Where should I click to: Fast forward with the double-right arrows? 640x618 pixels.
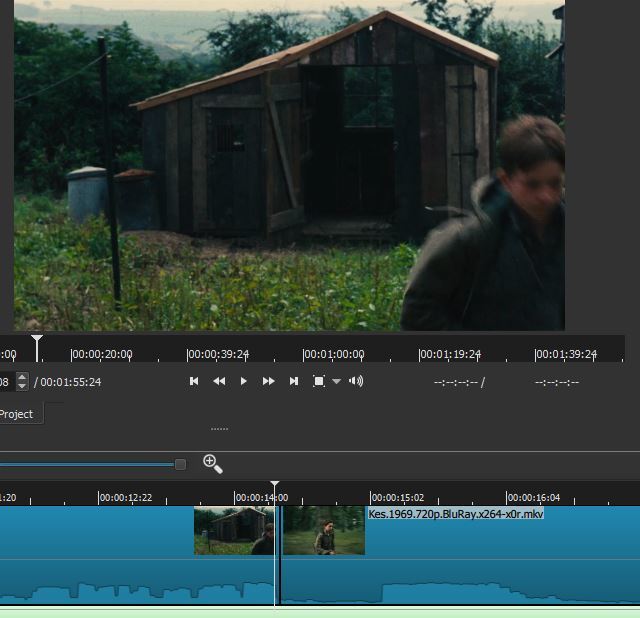268,381
